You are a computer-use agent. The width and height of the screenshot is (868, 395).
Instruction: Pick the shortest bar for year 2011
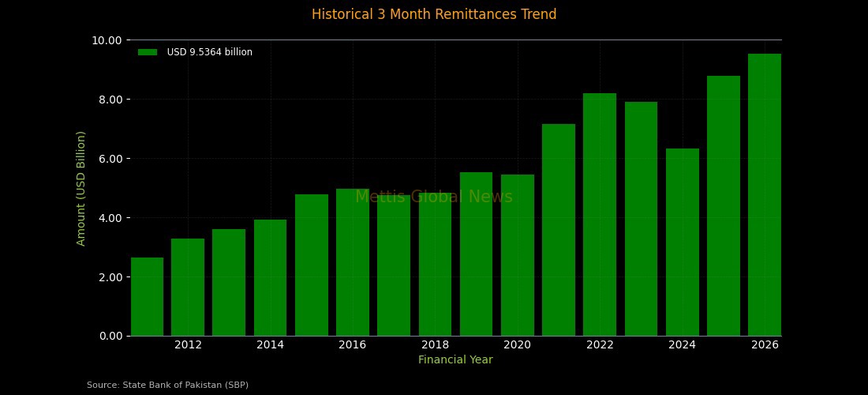[147, 296]
